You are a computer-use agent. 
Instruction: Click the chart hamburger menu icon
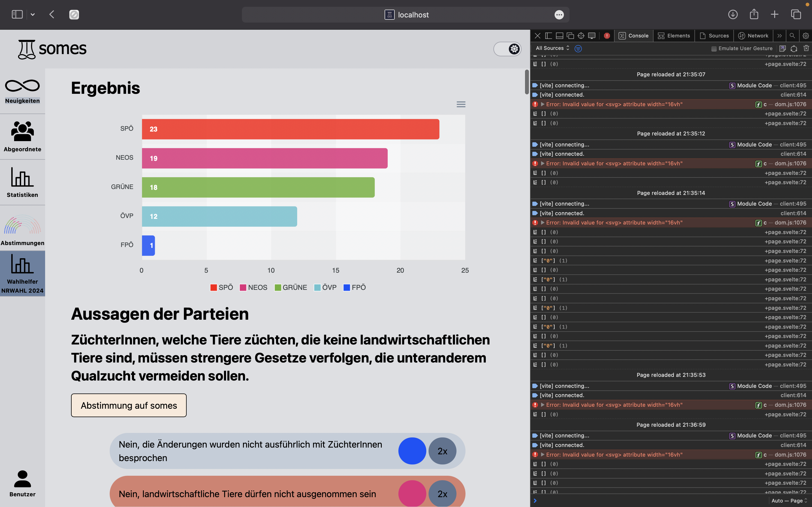point(461,104)
